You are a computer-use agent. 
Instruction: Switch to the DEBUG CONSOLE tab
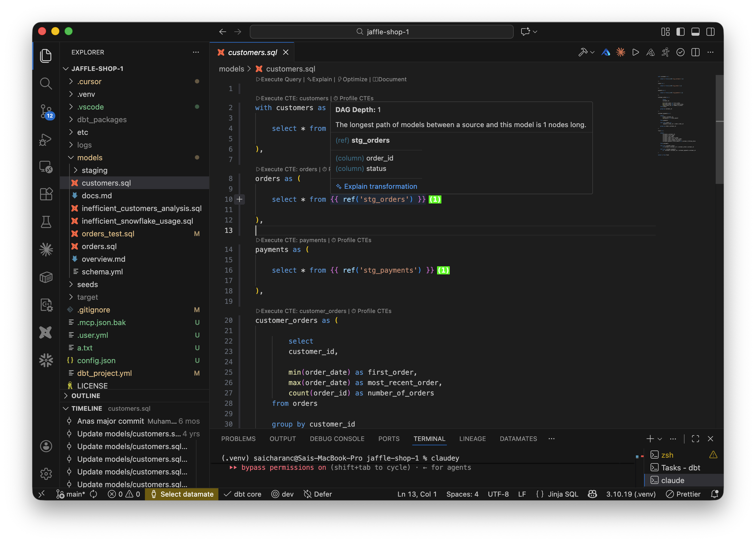[337, 439]
